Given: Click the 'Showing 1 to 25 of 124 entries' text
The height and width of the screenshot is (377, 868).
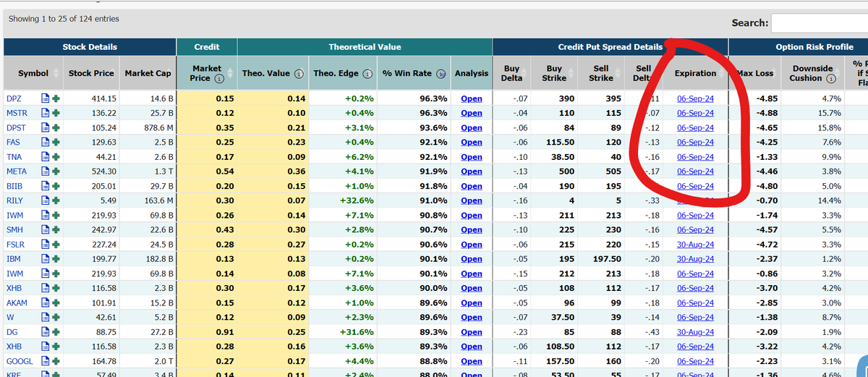Looking at the screenshot, I should 64,19.
